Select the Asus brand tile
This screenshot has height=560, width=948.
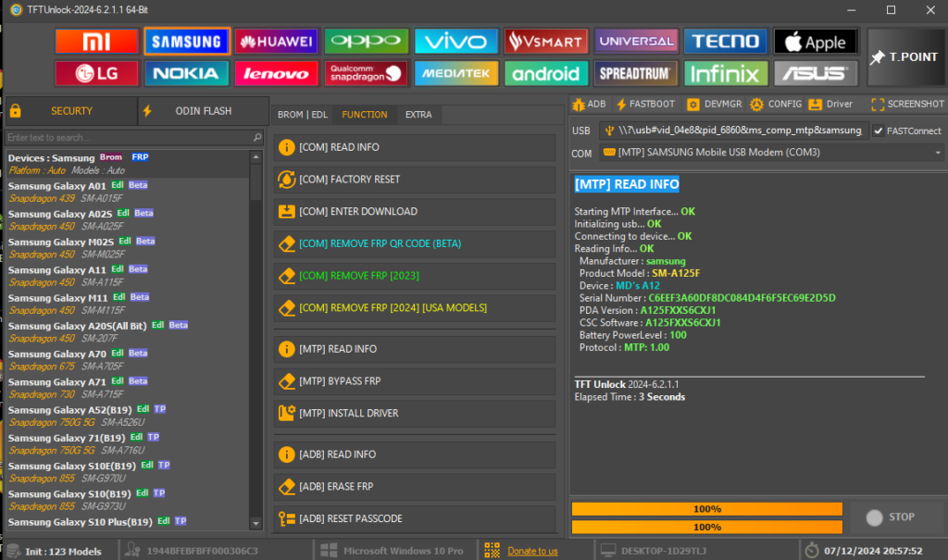point(816,73)
